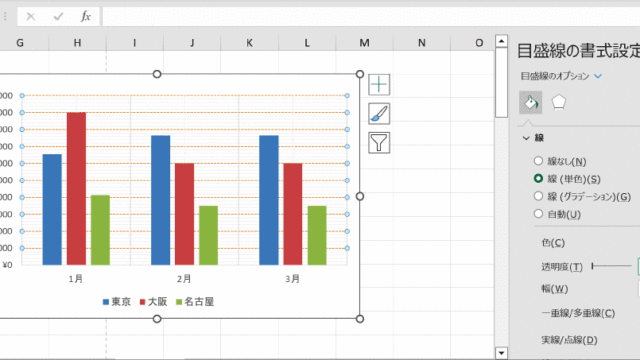This screenshot has width=640, height=360.
Task: Click the 3月 axis label
Action: pos(293,279)
